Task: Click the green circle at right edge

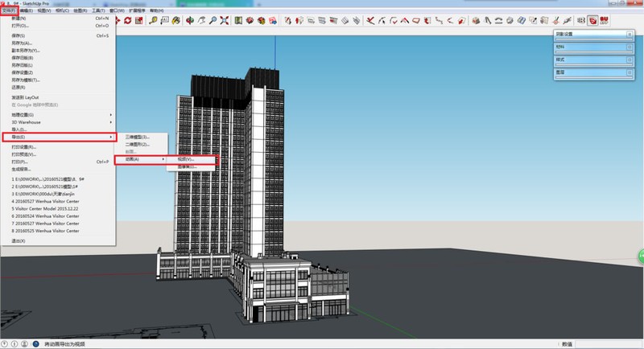Action: tap(639, 257)
